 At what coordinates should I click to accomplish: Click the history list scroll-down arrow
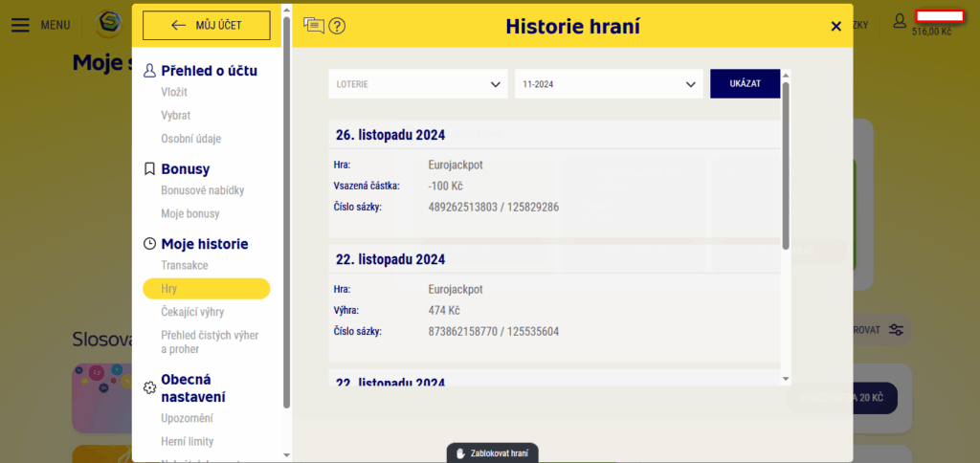[x=787, y=379]
